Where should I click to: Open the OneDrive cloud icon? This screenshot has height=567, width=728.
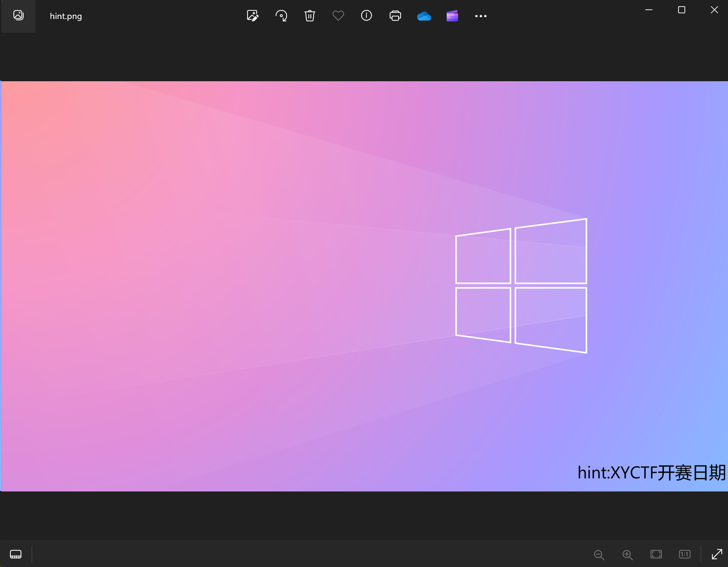(x=424, y=16)
